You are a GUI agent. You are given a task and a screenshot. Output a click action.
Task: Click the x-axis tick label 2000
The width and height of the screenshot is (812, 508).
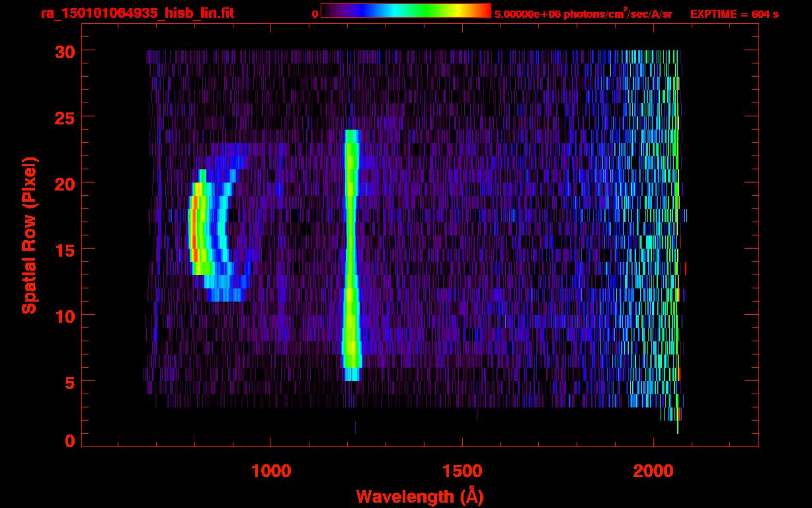click(x=653, y=471)
